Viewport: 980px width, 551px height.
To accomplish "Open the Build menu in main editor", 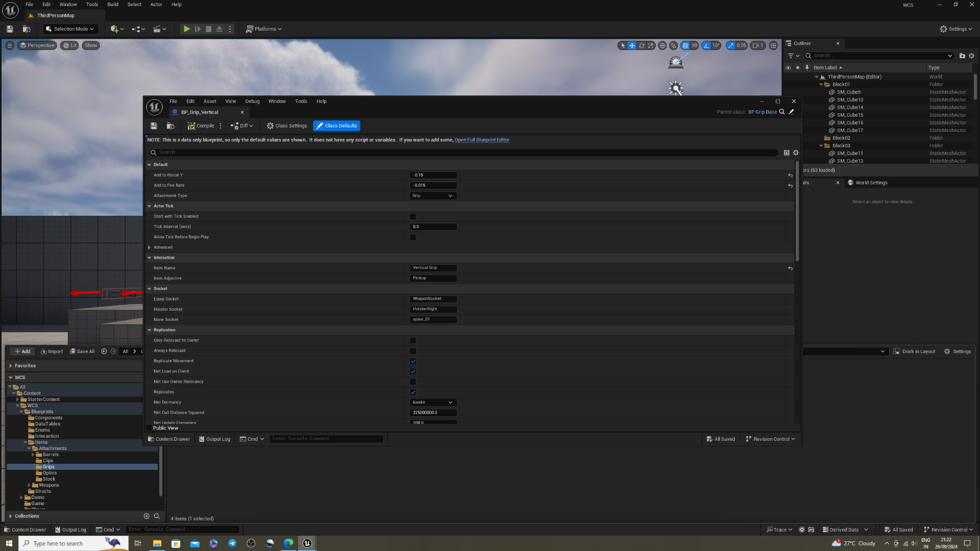I will 113,5.
